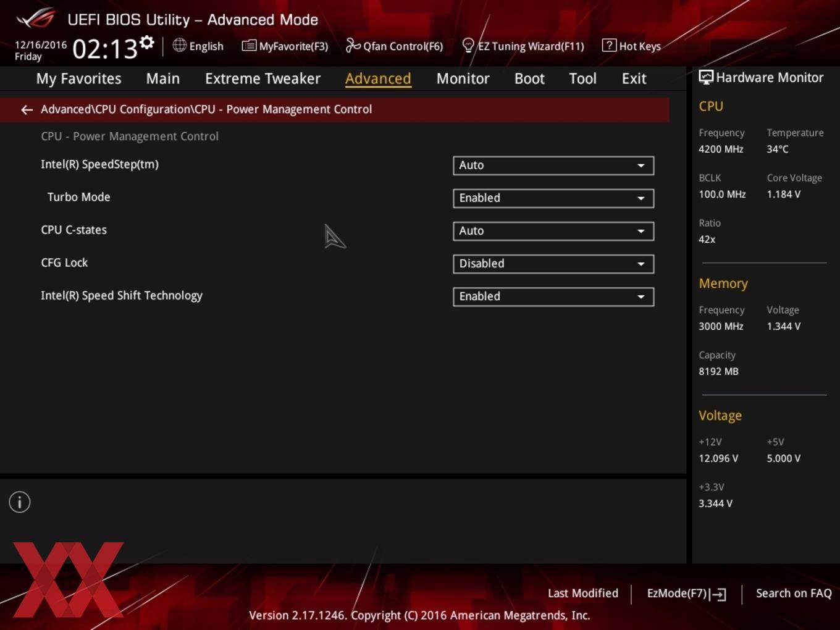Click the Hot Keys question mark icon
The height and width of the screenshot is (630, 840).
(x=609, y=45)
